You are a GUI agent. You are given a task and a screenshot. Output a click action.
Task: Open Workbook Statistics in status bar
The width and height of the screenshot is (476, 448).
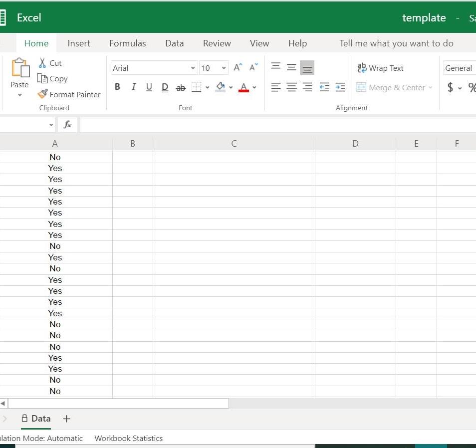(x=129, y=439)
